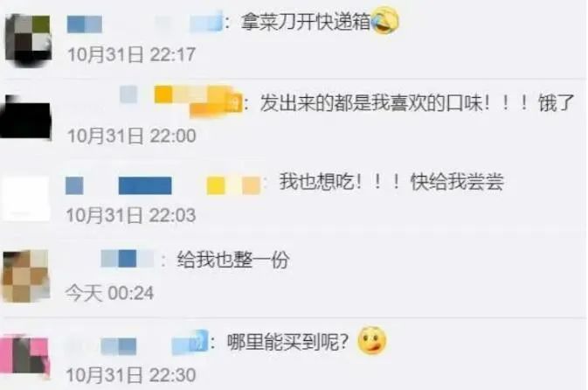
Task: Click the blurred blue username before 我也想吃
Action: click(119, 185)
